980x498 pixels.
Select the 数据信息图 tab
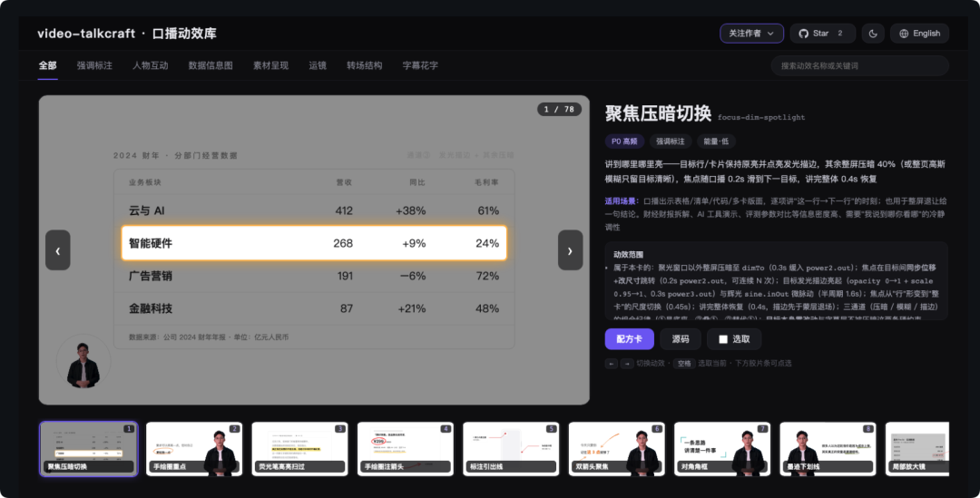pos(211,65)
